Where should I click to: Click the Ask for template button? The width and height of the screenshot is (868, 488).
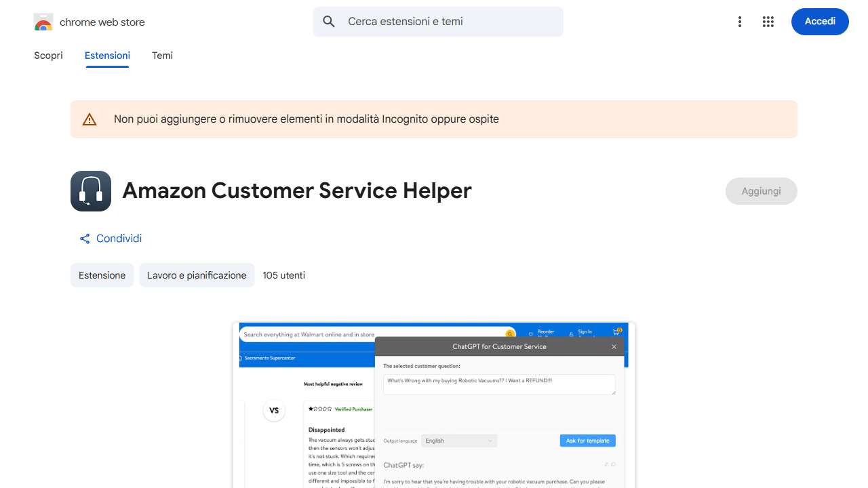point(587,441)
